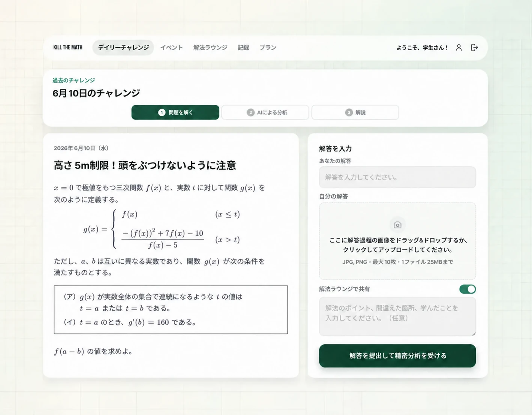The image size is (532, 415).
Task: Open the デイリーチャレンジ nav tab
Action: coord(123,48)
